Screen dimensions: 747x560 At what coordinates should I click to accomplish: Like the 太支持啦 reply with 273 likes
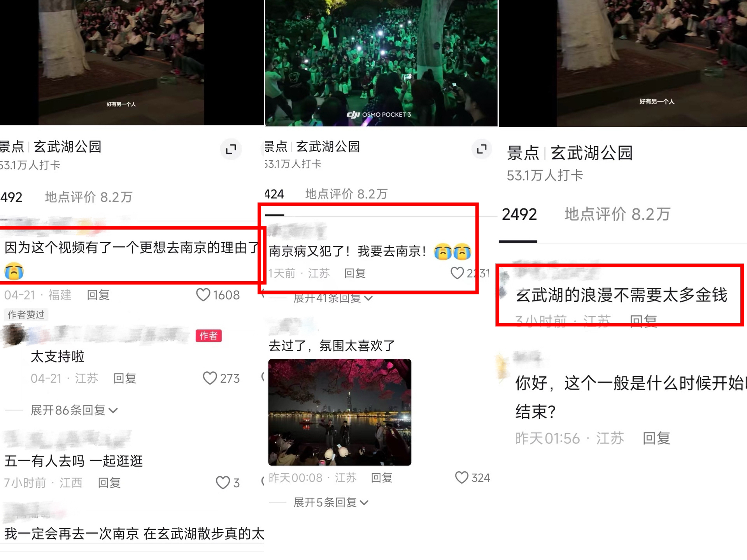point(210,378)
